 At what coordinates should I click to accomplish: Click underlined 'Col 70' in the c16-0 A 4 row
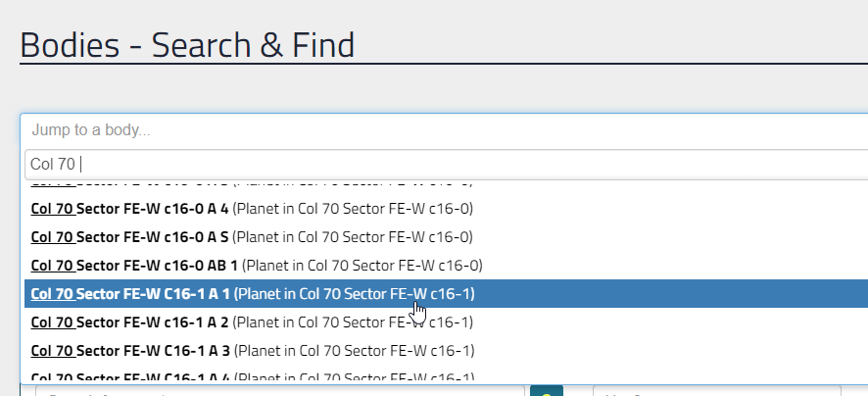[53, 209]
